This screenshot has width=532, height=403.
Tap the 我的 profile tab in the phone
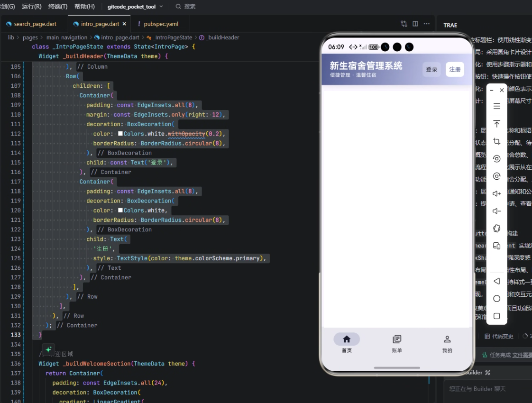447,343
